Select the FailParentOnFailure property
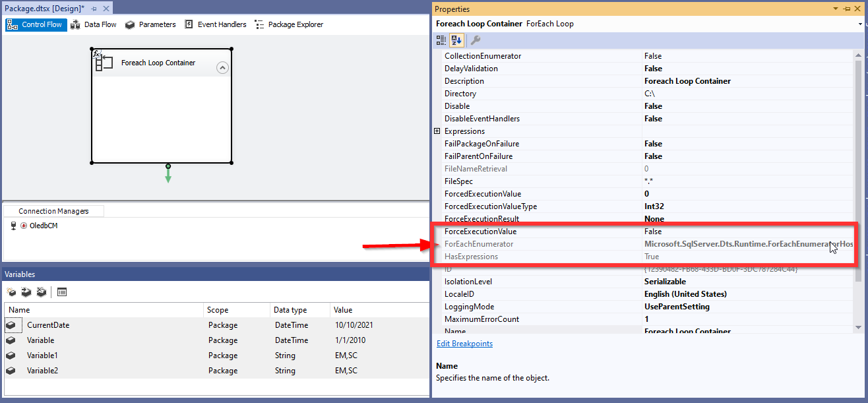The width and height of the screenshot is (868, 403). (x=647, y=156)
